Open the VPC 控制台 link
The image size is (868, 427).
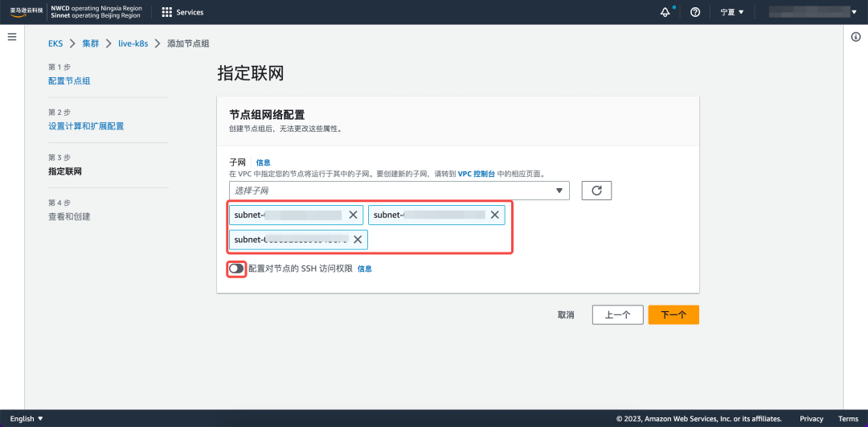[477, 174]
